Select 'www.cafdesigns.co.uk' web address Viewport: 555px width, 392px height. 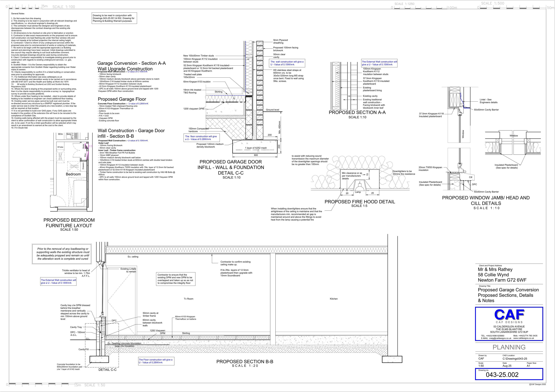click(524, 338)
